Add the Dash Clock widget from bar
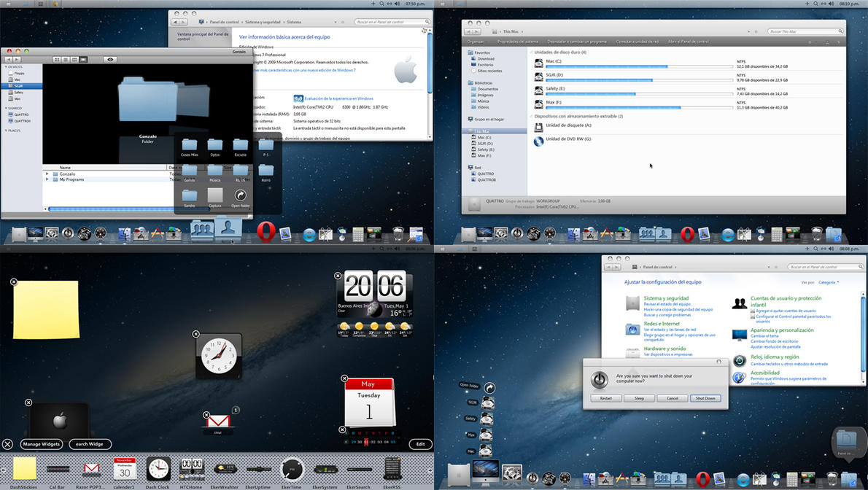868x490 pixels. tap(158, 468)
